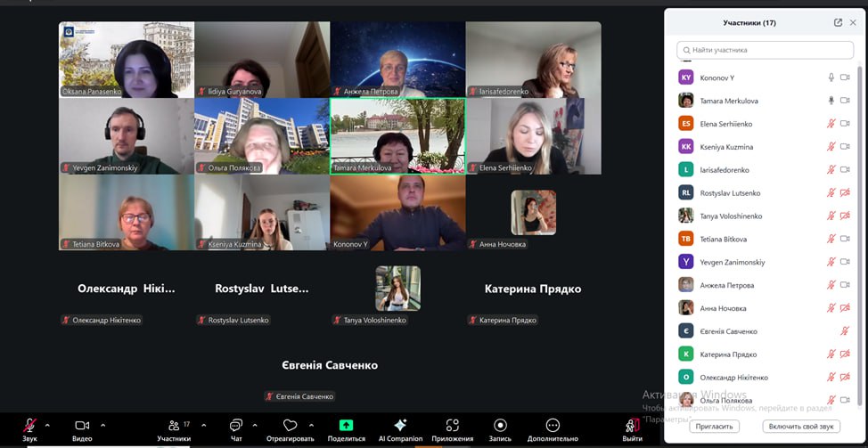Expand the arrow next to Участники
The image size is (868, 448).
(x=204, y=425)
